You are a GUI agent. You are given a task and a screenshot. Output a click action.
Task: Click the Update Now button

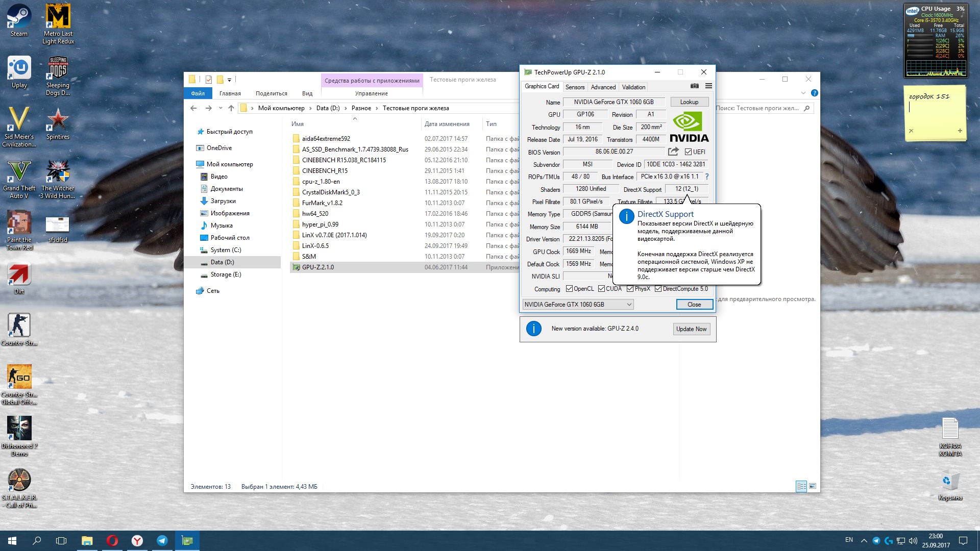point(691,329)
